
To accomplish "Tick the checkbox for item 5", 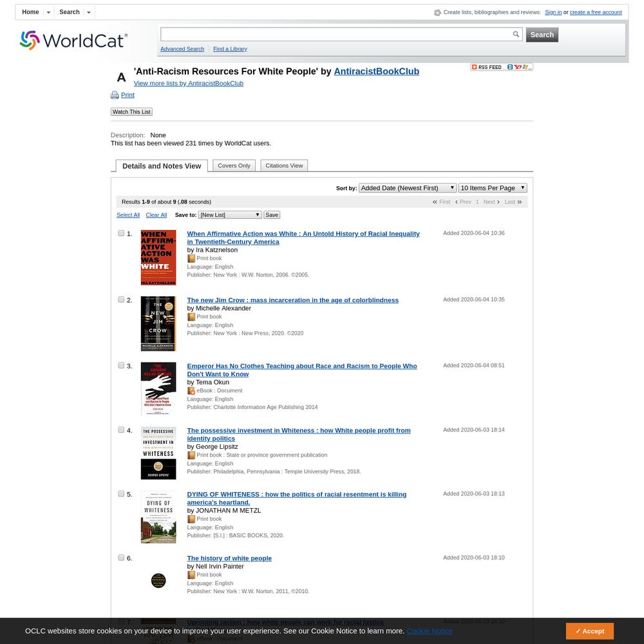I will 121,494.
